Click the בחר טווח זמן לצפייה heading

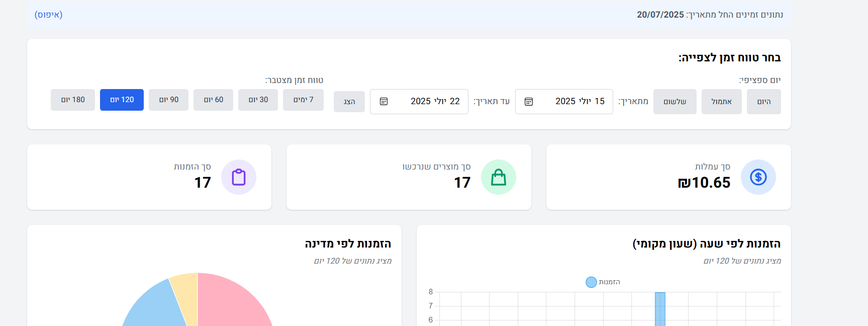pyautogui.click(x=729, y=58)
